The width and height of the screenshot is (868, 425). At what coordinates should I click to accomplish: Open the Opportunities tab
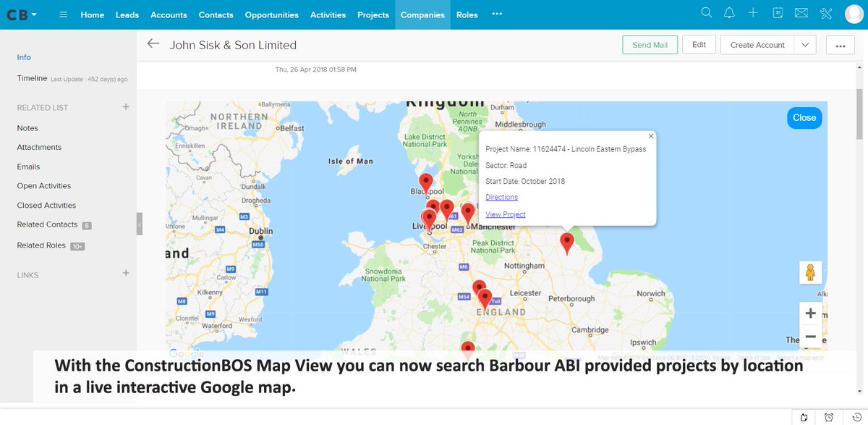[x=271, y=14]
